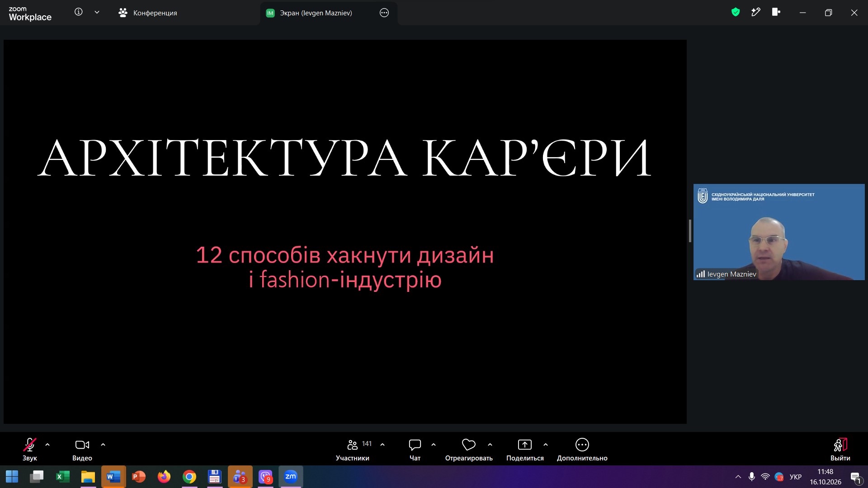Open meeting info icon in title bar

point(79,12)
